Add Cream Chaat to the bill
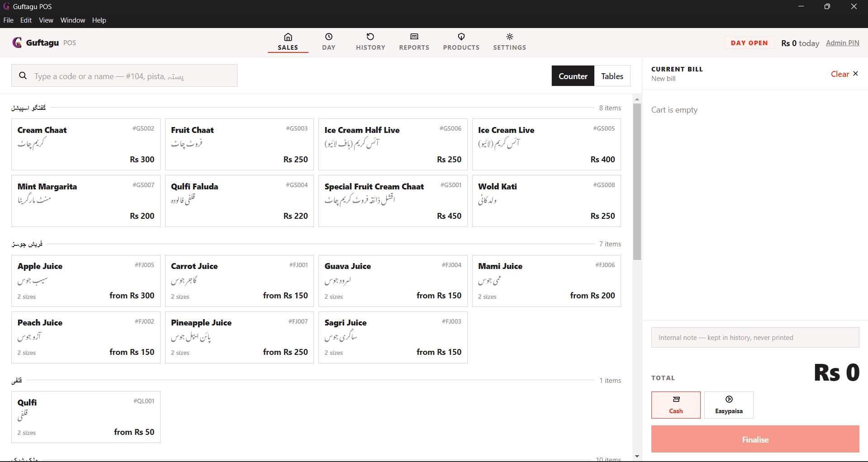The height and width of the screenshot is (462, 868). click(86, 145)
